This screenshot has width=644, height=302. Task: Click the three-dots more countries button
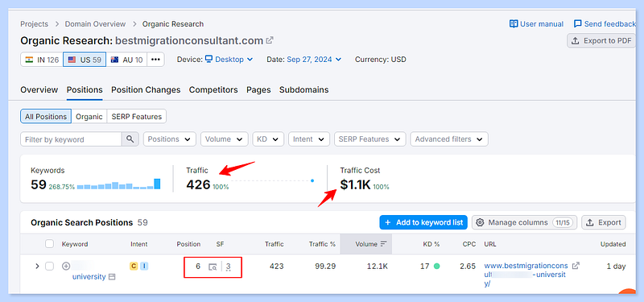(x=155, y=60)
